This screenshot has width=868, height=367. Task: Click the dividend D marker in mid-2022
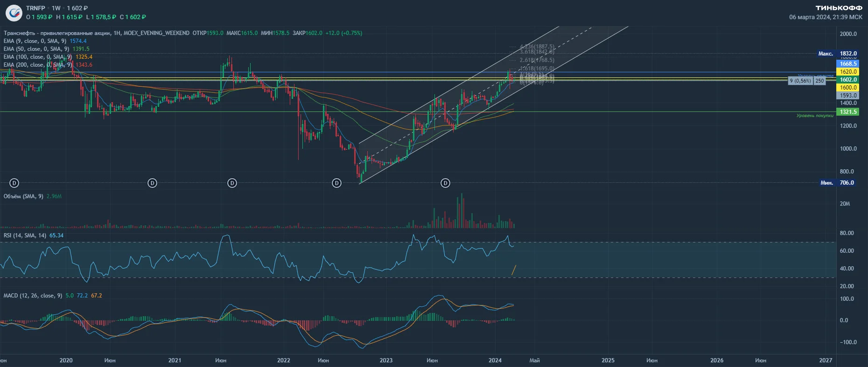coord(336,183)
